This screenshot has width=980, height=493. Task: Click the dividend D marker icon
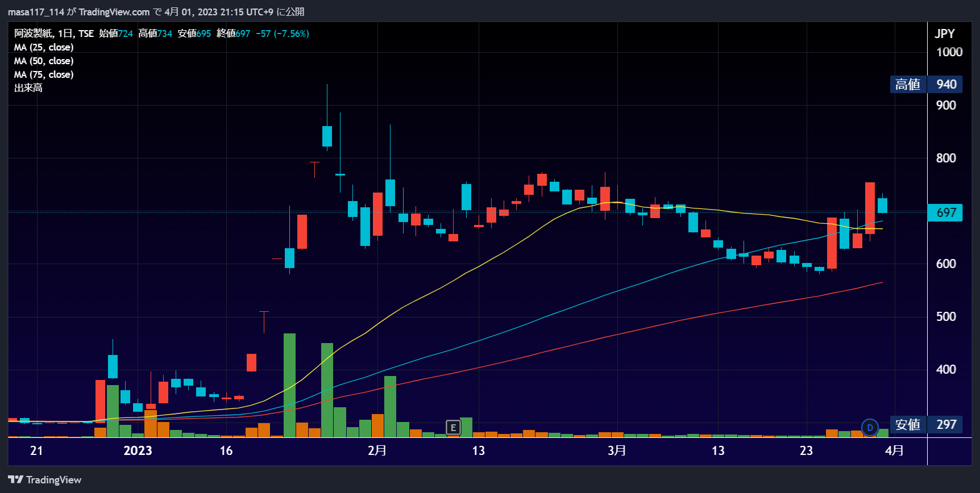[870, 427]
